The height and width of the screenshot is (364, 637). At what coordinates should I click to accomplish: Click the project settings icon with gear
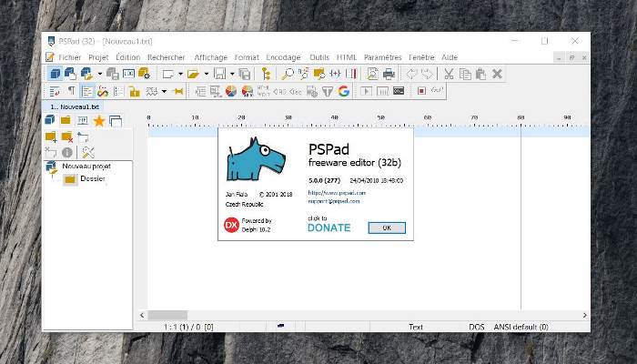pos(144,74)
